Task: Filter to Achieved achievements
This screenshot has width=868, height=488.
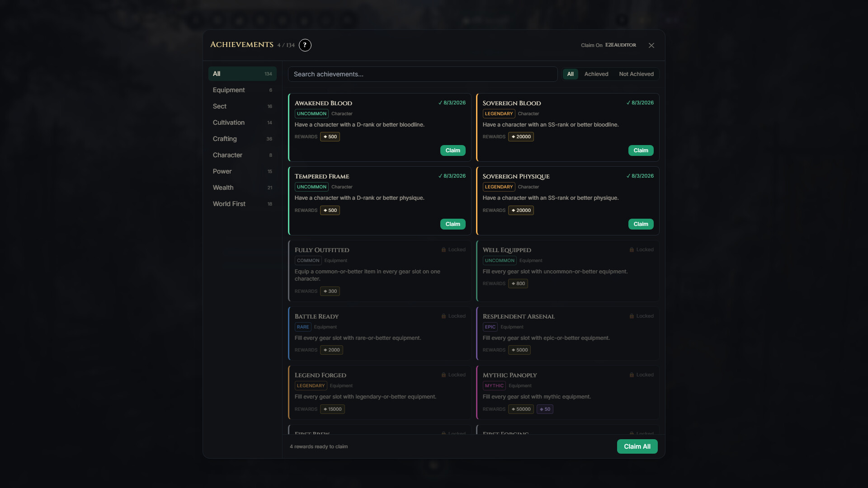Action: click(596, 74)
